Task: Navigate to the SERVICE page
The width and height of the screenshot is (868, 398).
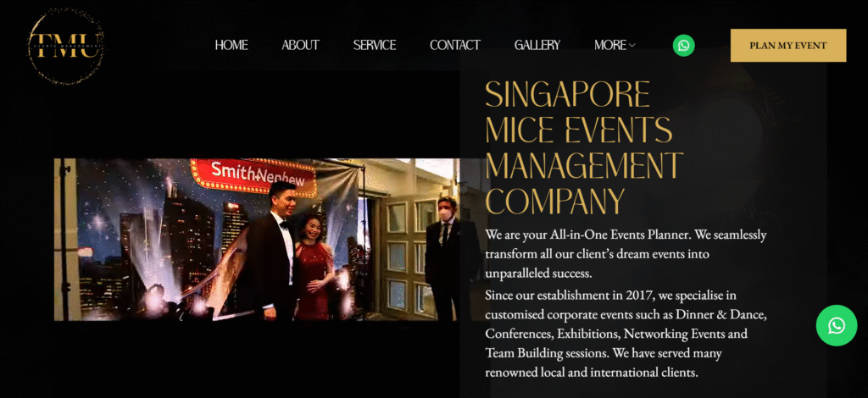Action: tap(375, 46)
